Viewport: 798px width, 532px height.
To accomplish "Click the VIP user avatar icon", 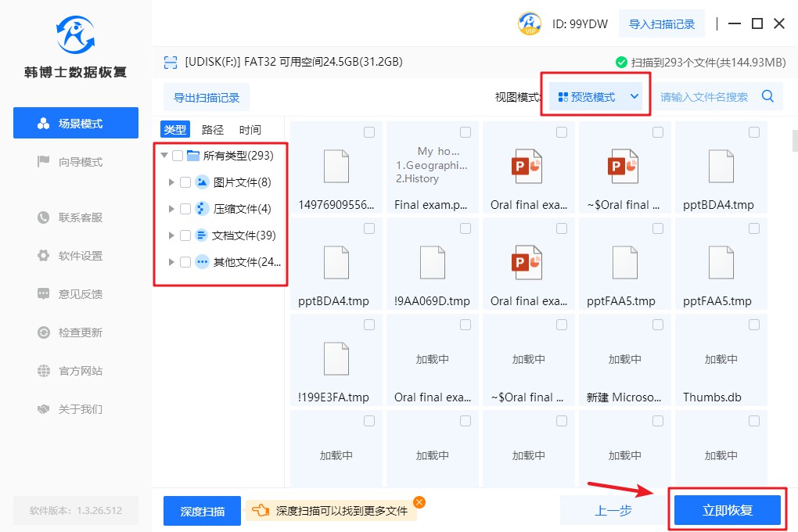I will pyautogui.click(x=530, y=23).
